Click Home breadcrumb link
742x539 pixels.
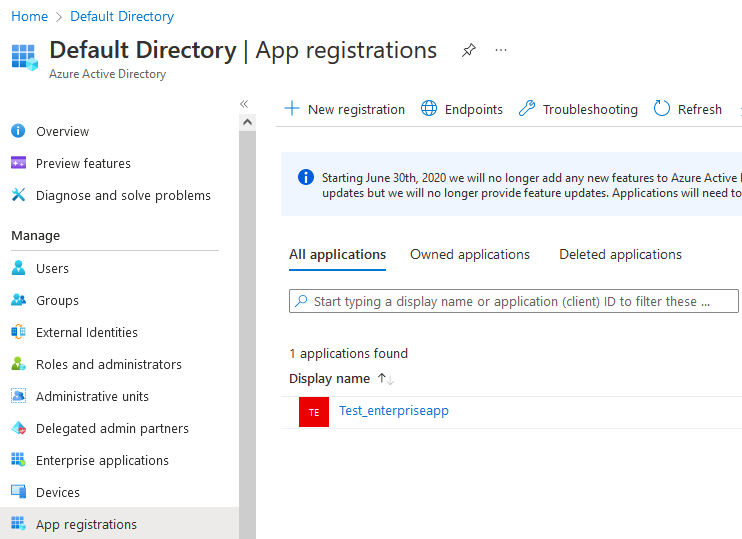point(29,16)
